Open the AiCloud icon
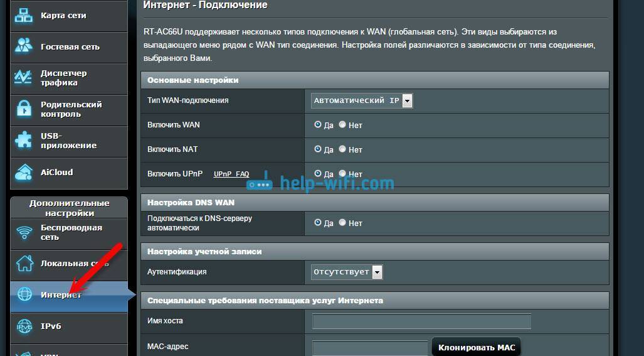This screenshot has height=356, width=644. coord(24,172)
